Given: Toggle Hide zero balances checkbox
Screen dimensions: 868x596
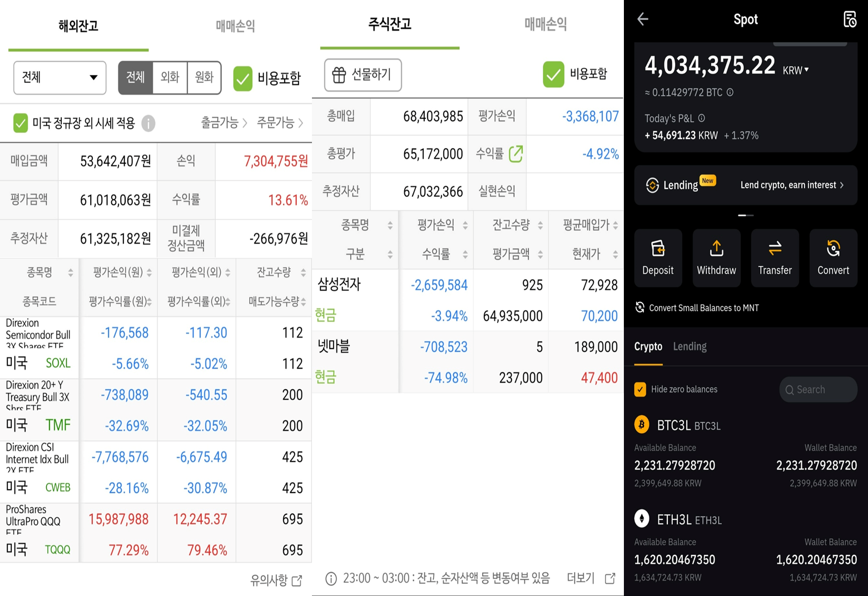Looking at the screenshot, I should [x=640, y=389].
